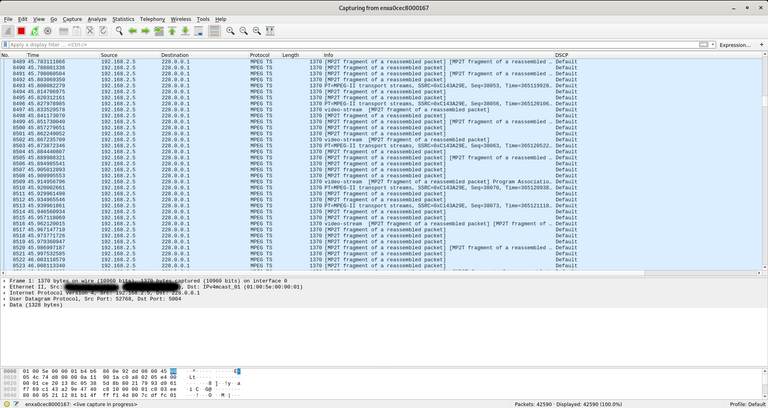Open the Telephony menu
Screen dimensions: 768x408
coord(152,19)
